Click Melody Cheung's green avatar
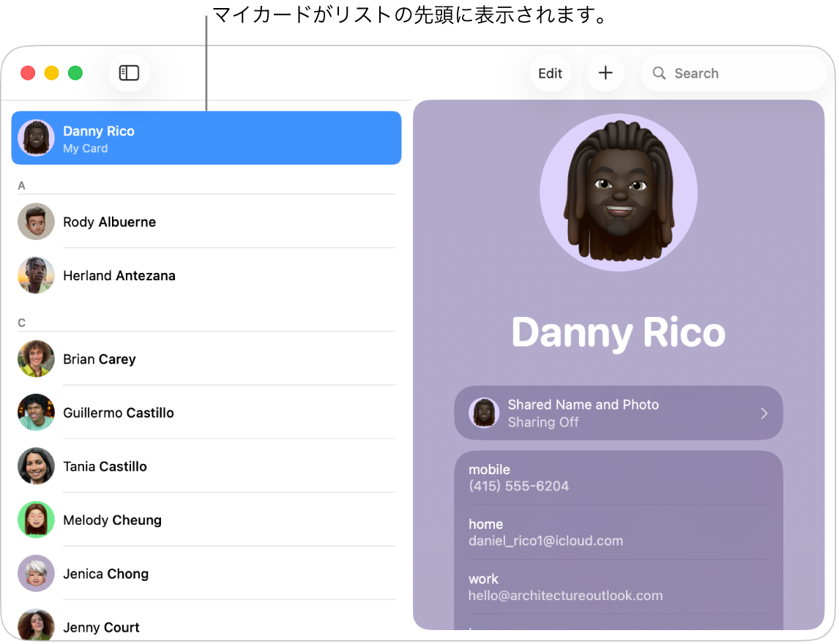 coord(36,520)
